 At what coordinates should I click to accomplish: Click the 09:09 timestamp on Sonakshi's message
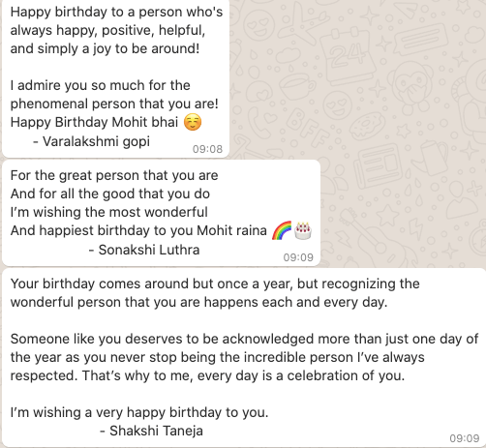click(298, 257)
